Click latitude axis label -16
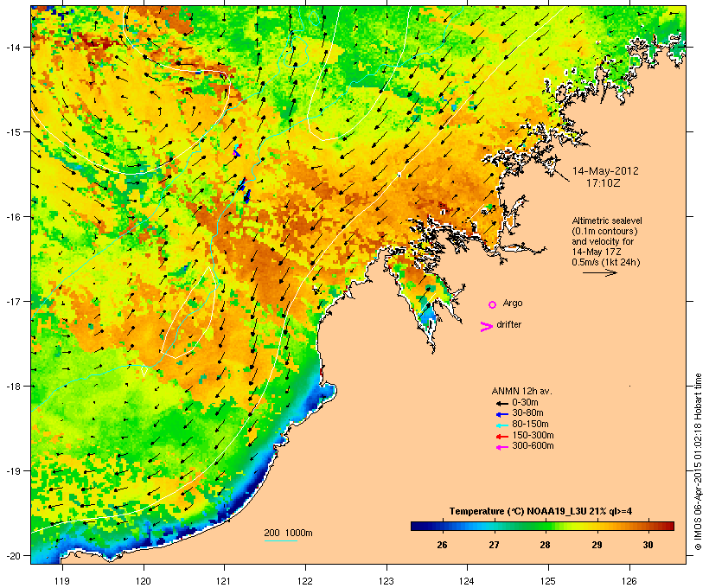 pos(11,217)
